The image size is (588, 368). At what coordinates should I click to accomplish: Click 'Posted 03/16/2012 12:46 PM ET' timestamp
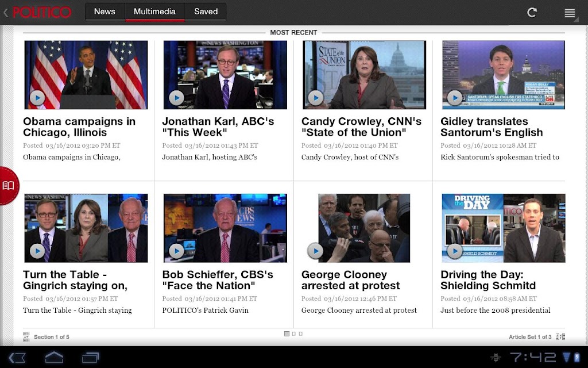pos(349,298)
